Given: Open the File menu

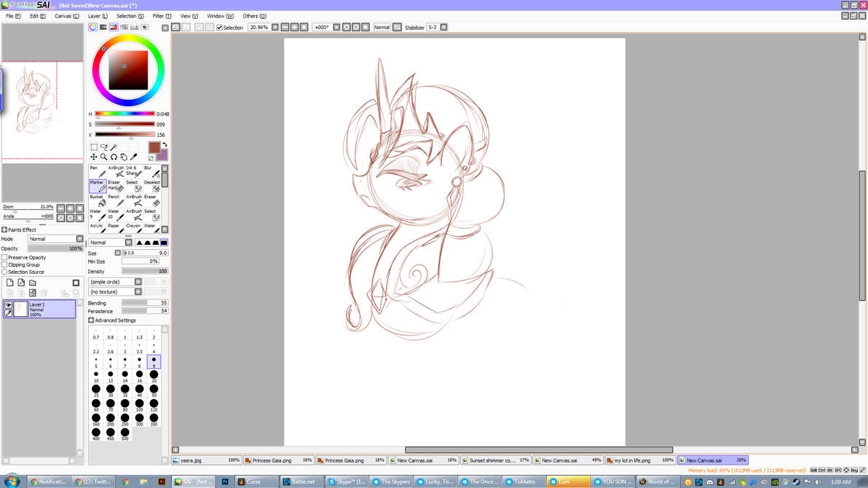Looking at the screenshot, I should tap(13, 16).
